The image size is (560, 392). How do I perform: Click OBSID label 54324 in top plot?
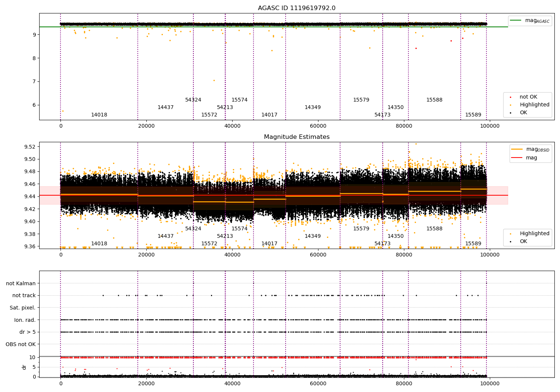[x=193, y=100]
